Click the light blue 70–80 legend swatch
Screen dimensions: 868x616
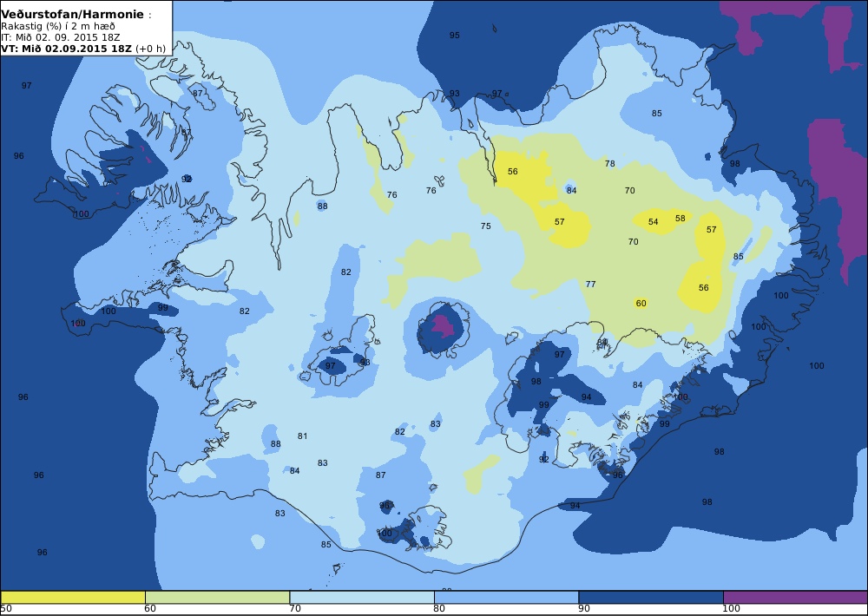[x=362, y=597]
